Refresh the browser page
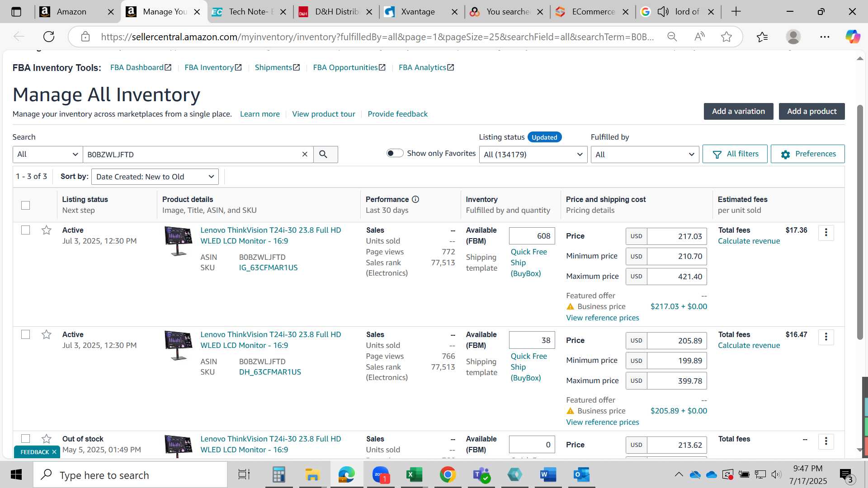 click(49, 37)
